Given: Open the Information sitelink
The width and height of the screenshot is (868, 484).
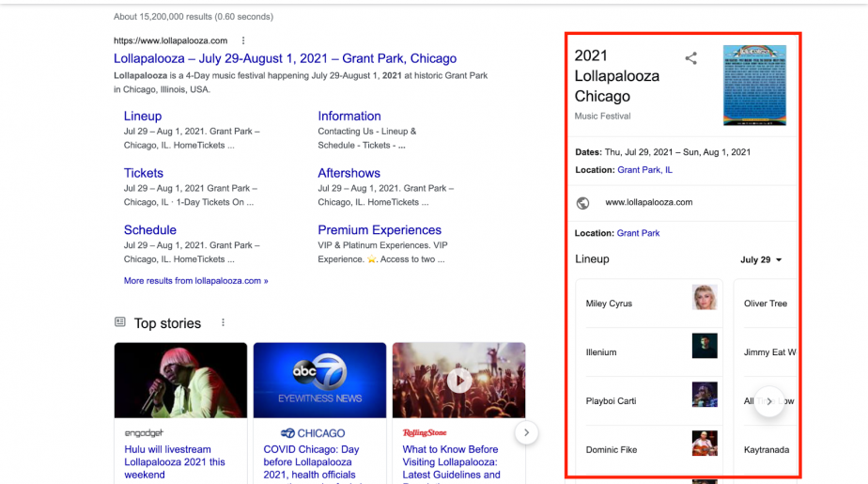Looking at the screenshot, I should click(349, 116).
